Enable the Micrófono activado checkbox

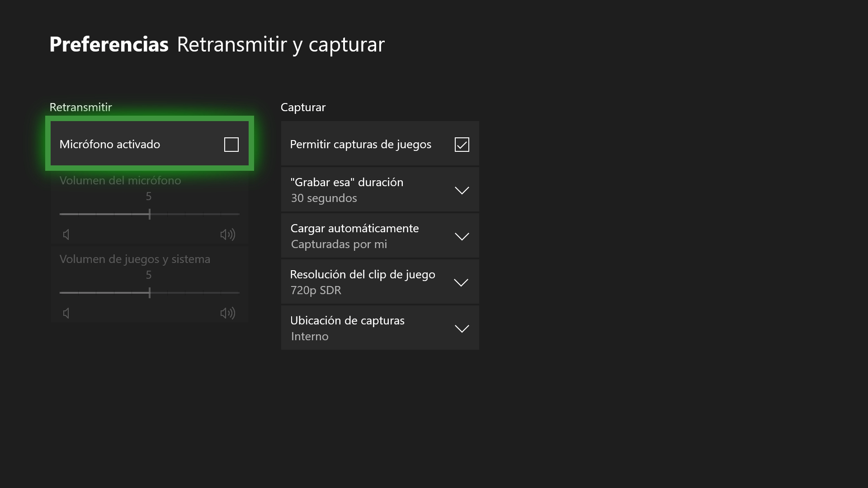[231, 145]
